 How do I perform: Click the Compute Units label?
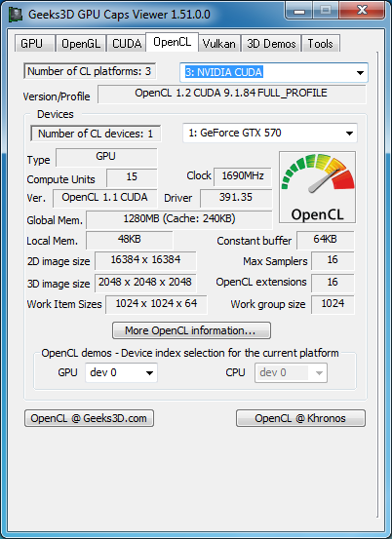[60, 179]
